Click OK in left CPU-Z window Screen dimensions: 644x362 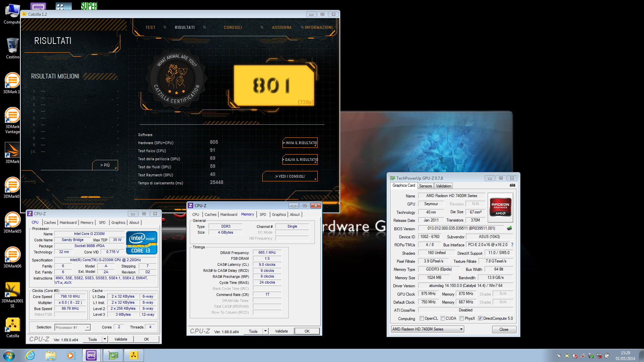coord(146,339)
